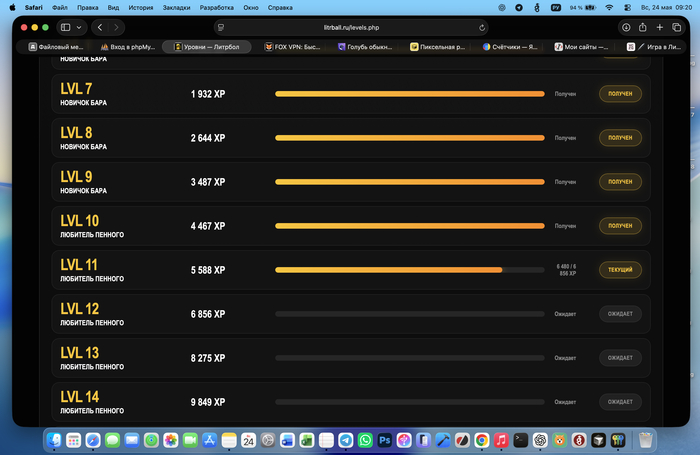The height and width of the screenshot is (455, 700).
Task: Open the sidebar options dropdown chevron
Action: pyautogui.click(x=79, y=27)
